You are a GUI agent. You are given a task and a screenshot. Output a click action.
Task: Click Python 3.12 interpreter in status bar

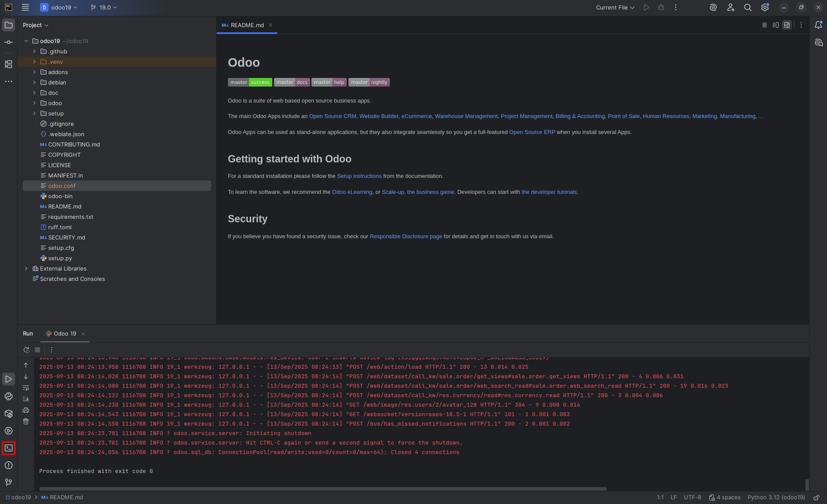776,497
